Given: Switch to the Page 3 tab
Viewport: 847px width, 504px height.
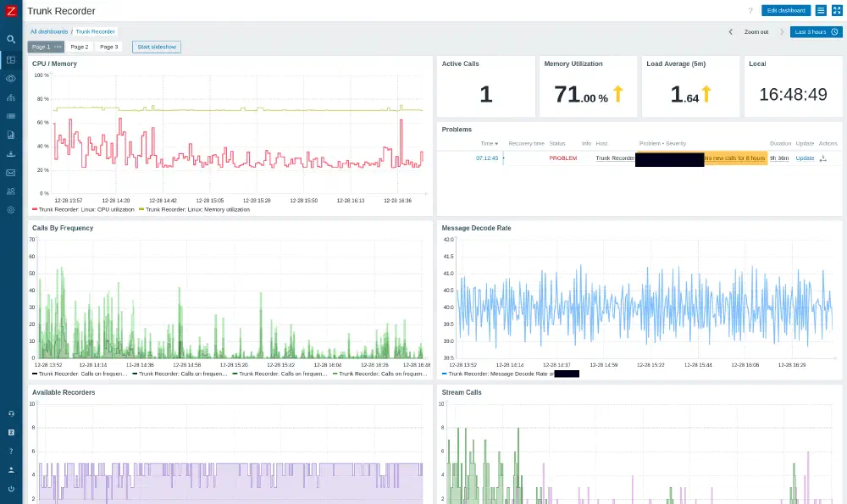Looking at the screenshot, I should point(108,47).
